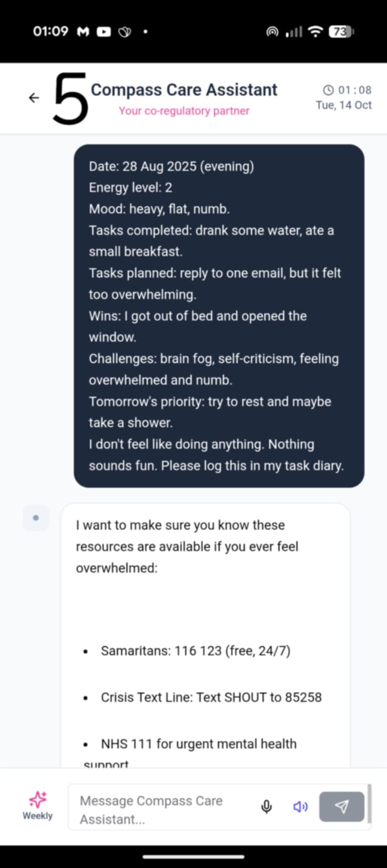Tap the Wi-Fi status icon
387x868 pixels.
click(315, 32)
